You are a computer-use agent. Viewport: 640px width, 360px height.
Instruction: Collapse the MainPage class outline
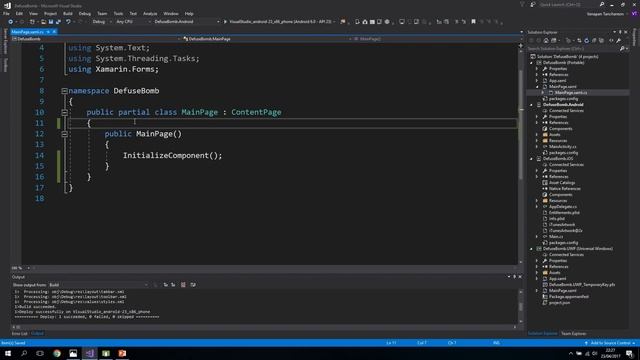click(64, 112)
